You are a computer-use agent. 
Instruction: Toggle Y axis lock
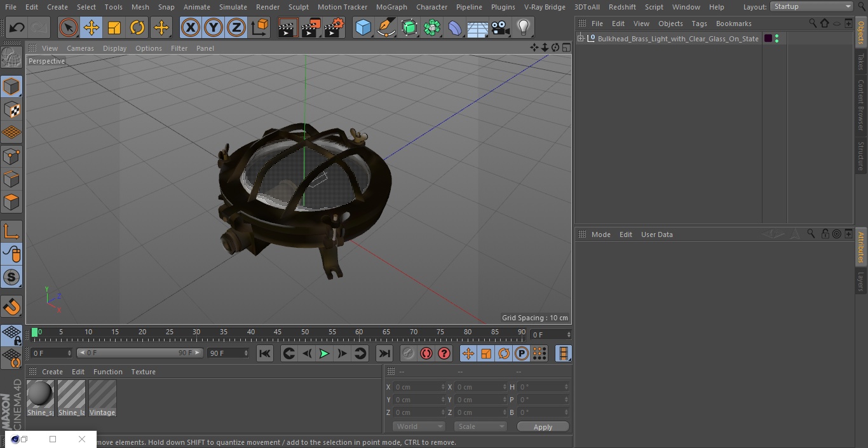coord(214,27)
